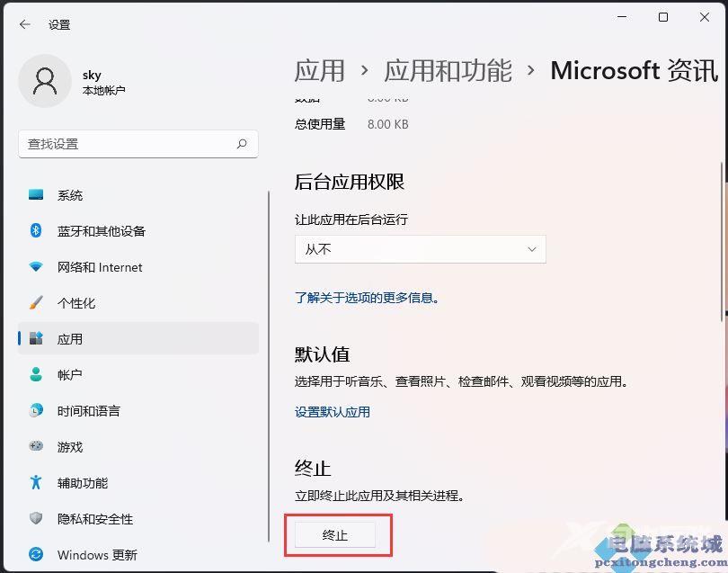Go to 网络和 Internet settings
This screenshot has width=728, height=573.
pos(138,267)
